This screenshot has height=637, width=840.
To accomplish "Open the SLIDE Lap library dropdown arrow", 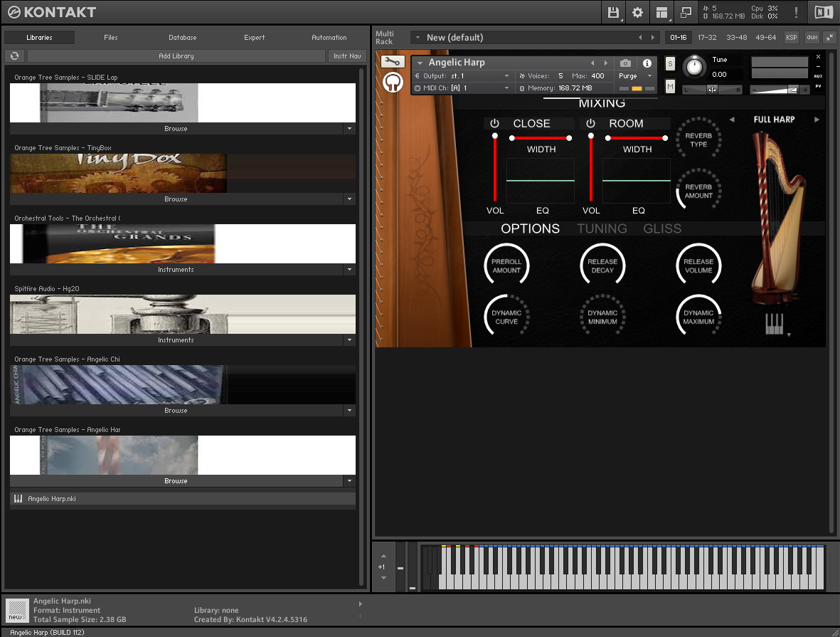I will click(349, 129).
